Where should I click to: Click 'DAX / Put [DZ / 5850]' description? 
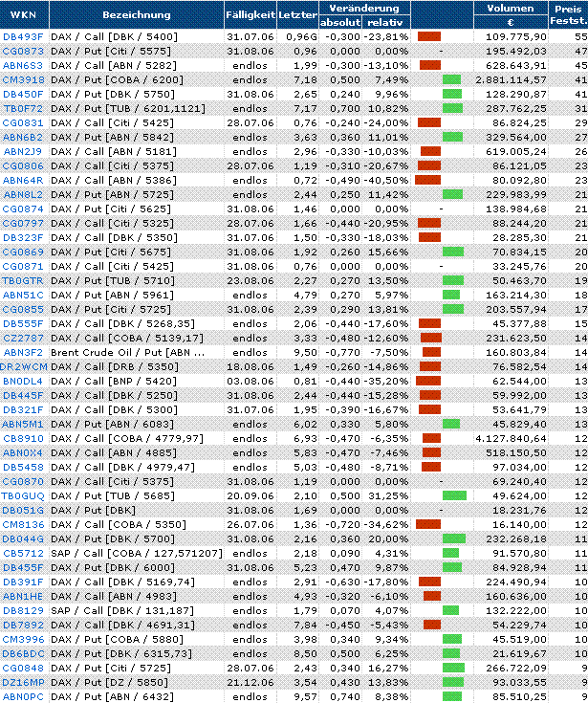(109, 682)
